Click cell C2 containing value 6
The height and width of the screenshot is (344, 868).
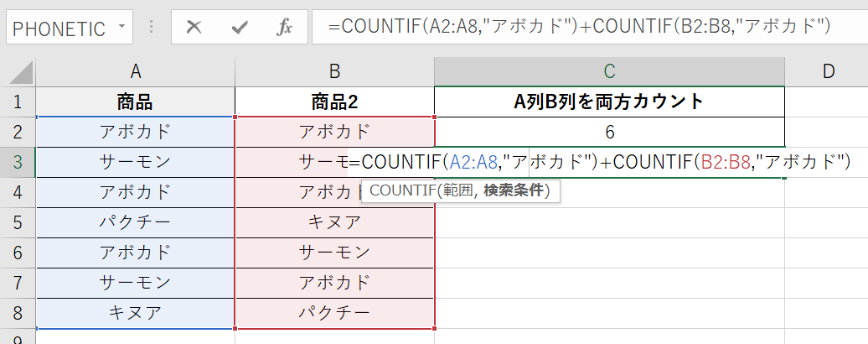[609, 132]
